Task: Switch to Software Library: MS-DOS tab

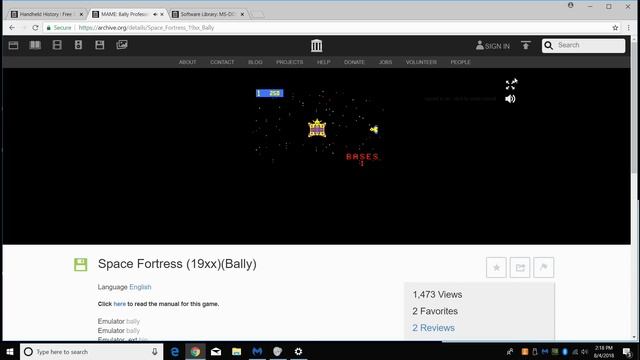Action: pos(207,14)
